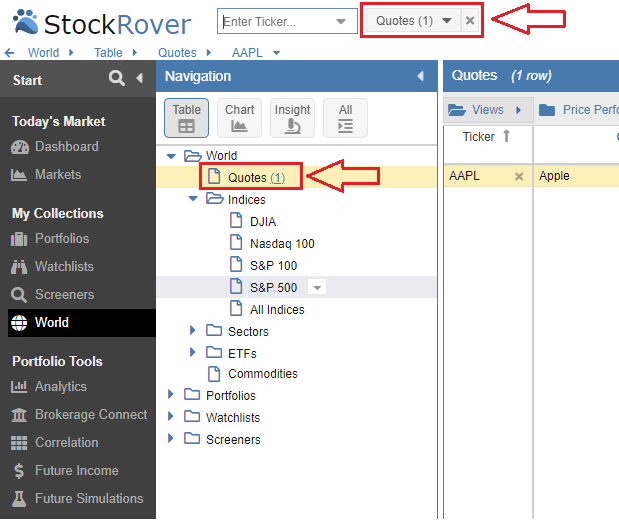
Task: Select Nasdaq 100 index
Action: pyautogui.click(x=281, y=243)
